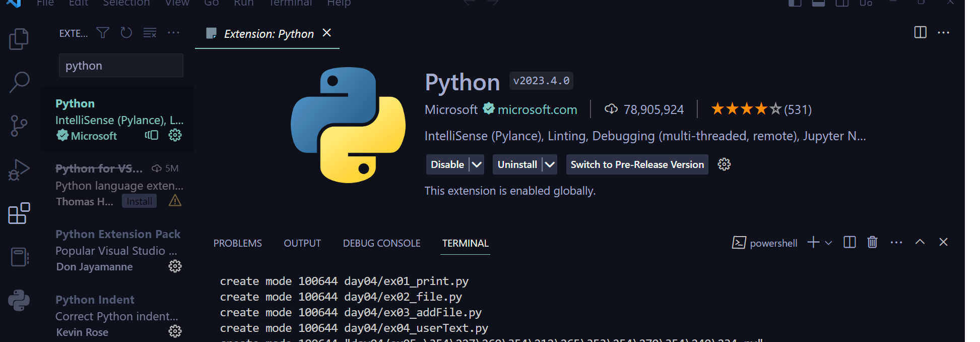Open the Help menu

[339, 3]
